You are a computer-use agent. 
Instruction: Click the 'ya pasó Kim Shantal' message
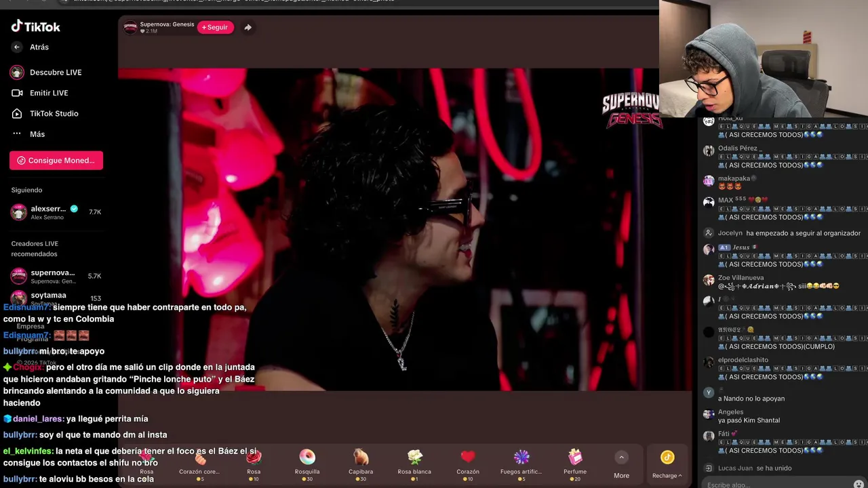coord(749,420)
